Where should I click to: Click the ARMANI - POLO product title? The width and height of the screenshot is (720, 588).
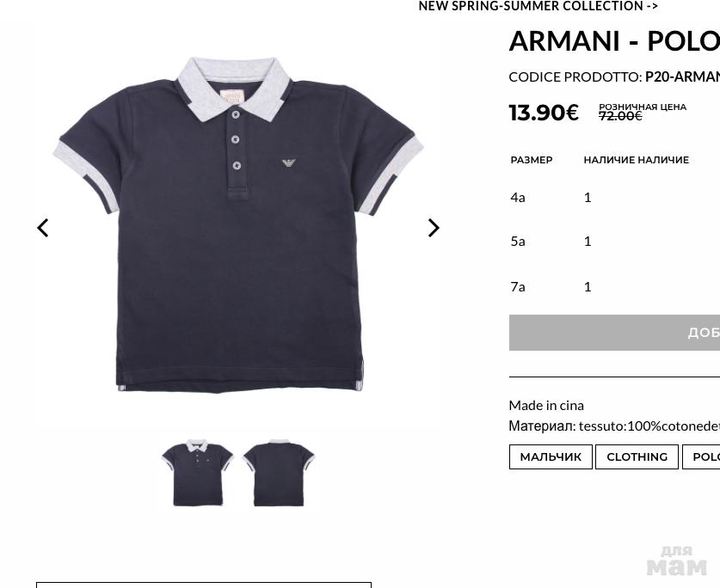point(614,41)
